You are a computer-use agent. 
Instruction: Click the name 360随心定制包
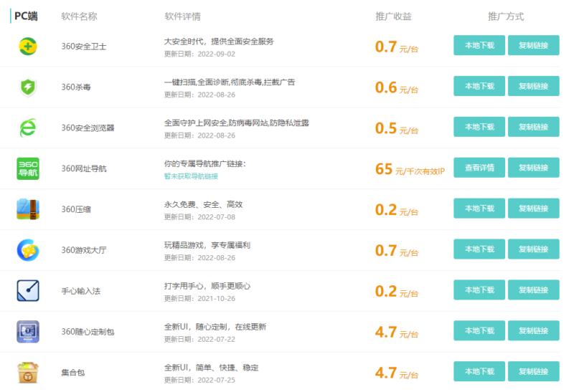click(x=88, y=332)
